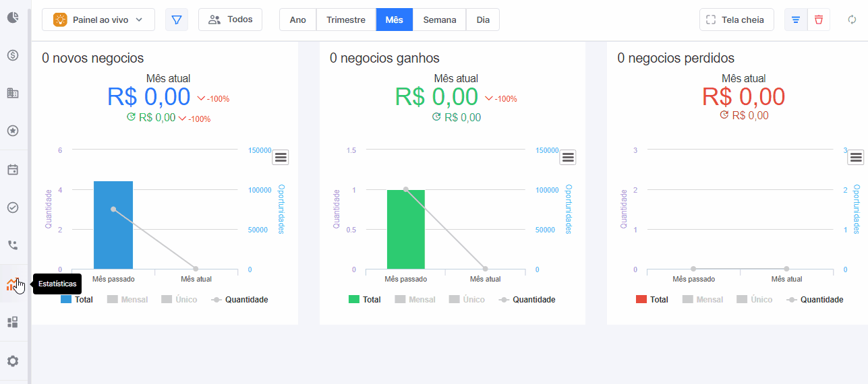Click the 0 negocios perdidos heading
Screen dimensions: 868x384
tap(676, 59)
